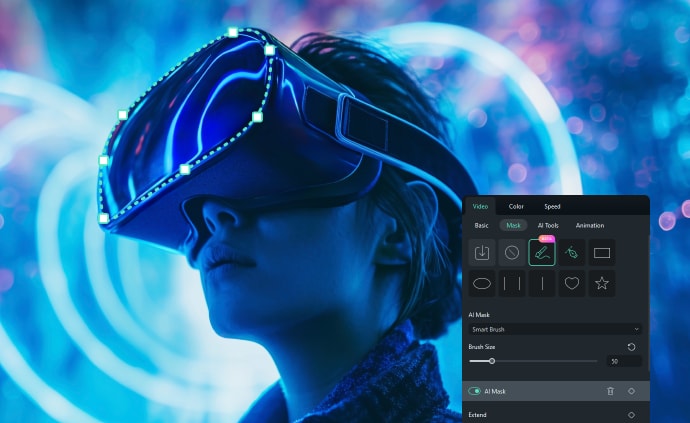690x423 pixels.
Task: Select the Pen draw mask tool
Action: coord(572,253)
